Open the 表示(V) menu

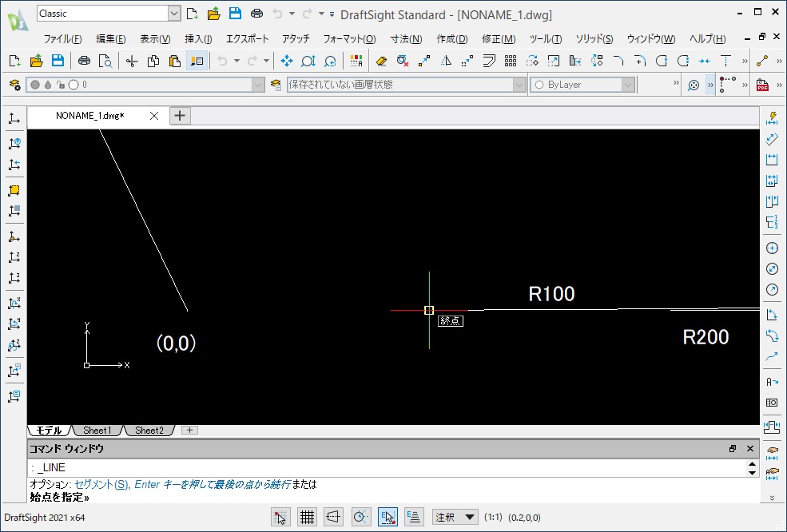coord(155,39)
